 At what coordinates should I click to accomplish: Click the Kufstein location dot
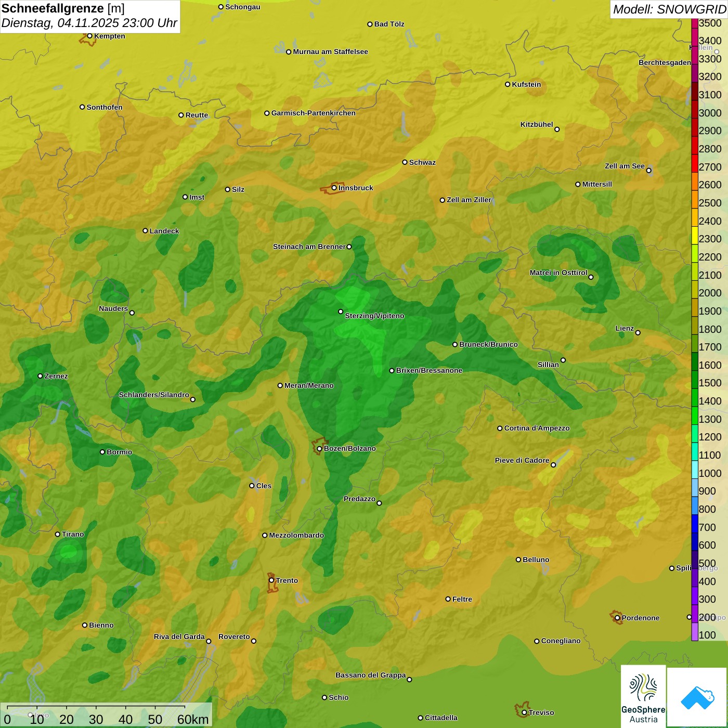(x=508, y=84)
